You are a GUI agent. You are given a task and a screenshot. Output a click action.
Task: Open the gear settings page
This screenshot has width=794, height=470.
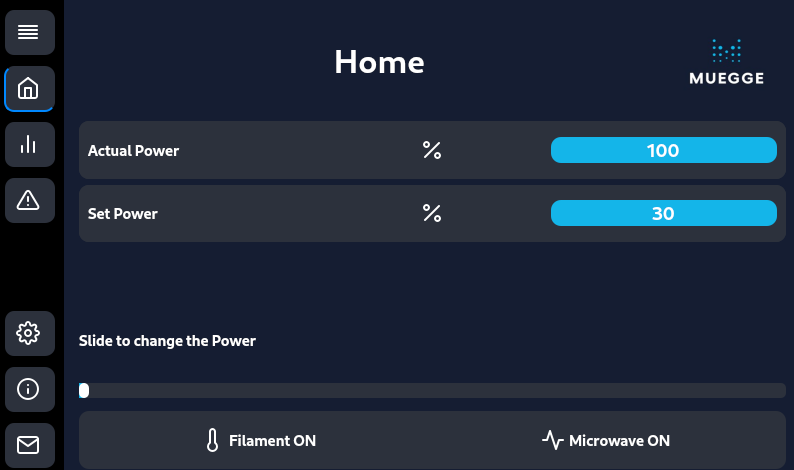coord(29,333)
